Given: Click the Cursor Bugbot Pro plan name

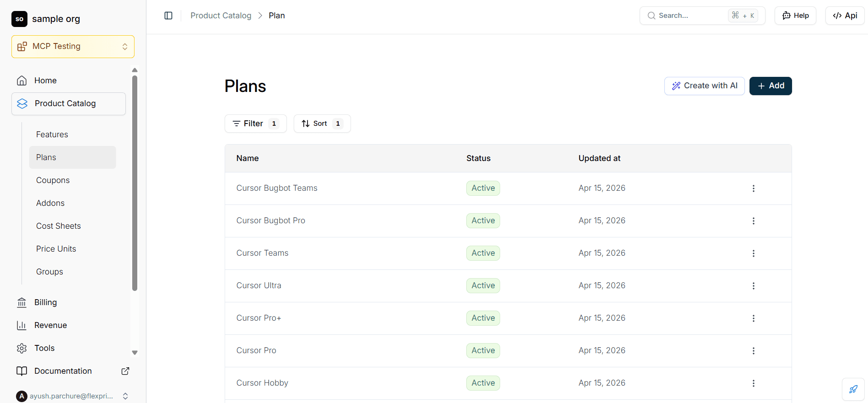Looking at the screenshot, I should pos(271,220).
